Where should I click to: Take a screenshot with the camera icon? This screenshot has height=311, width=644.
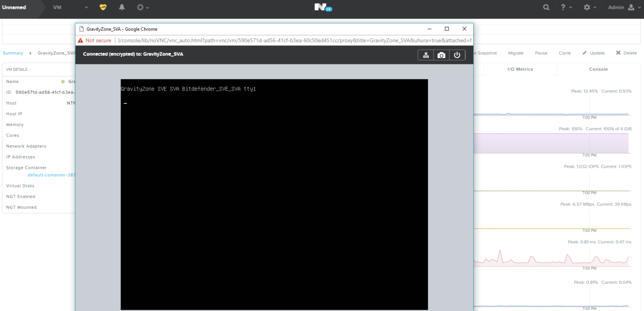441,55
